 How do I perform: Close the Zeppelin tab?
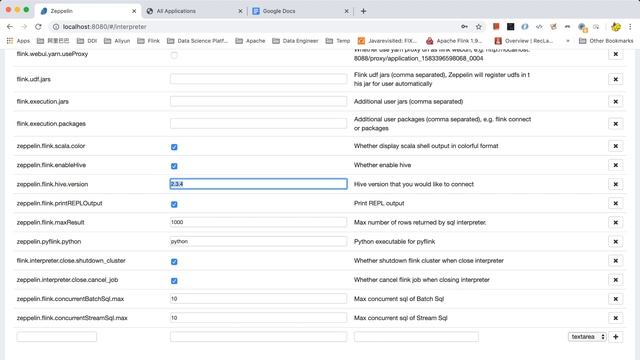(x=134, y=11)
